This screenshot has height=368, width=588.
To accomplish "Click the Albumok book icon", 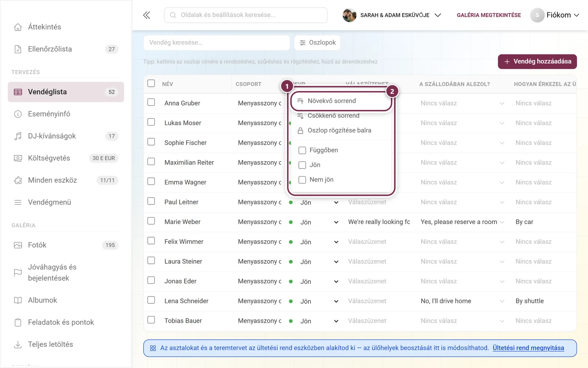I will coord(18,301).
